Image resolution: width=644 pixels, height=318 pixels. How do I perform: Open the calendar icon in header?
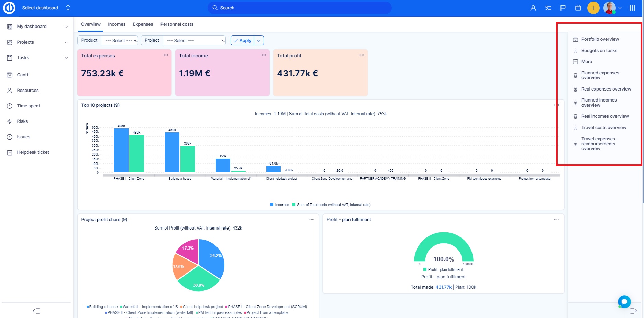578,8
